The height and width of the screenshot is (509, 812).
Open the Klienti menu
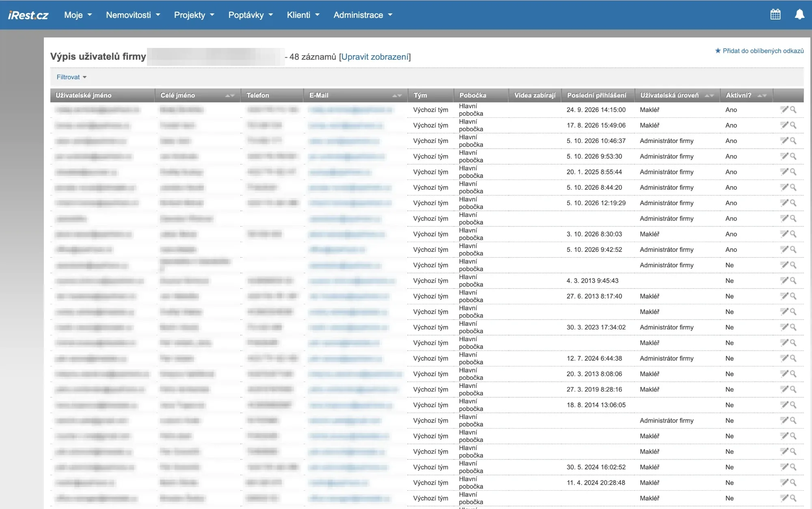point(303,15)
